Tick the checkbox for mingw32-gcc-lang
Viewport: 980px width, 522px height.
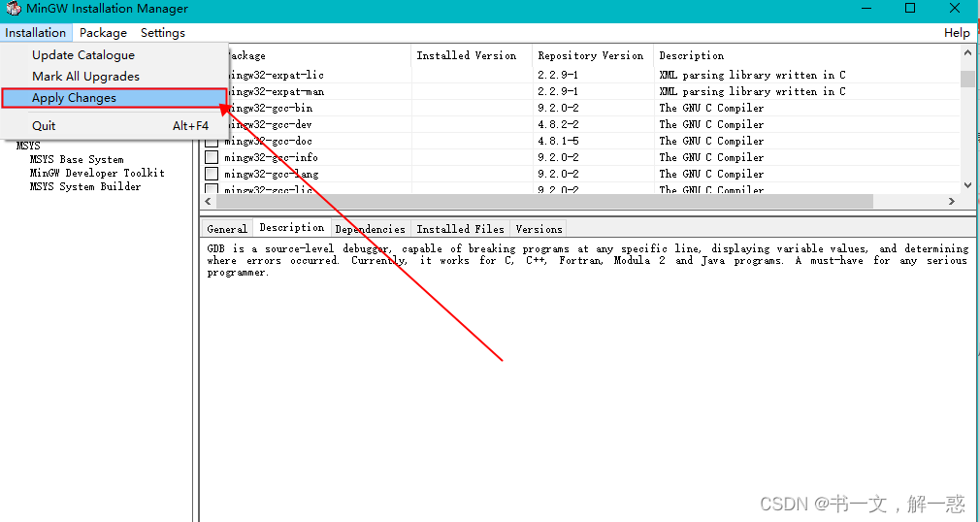[x=212, y=173]
